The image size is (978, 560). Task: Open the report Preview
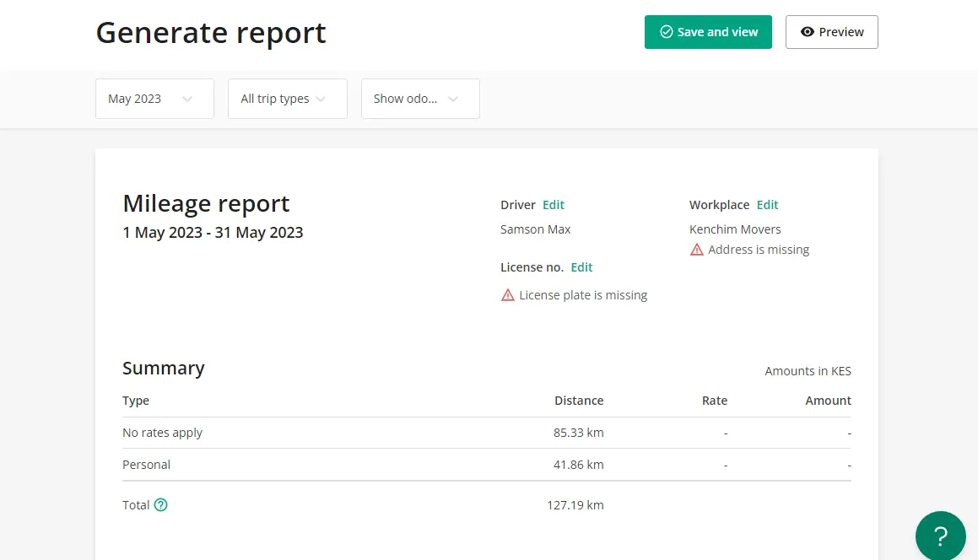pyautogui.click(x=832, y=31)
